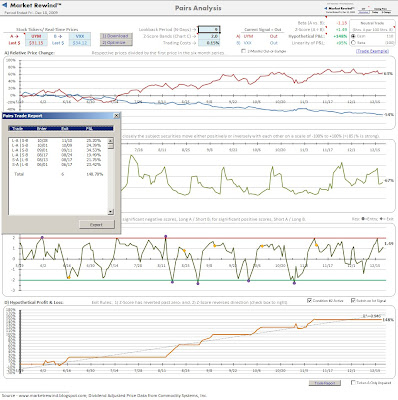
Task: Click the Trading Costs value field
Action: click(209, 43)
